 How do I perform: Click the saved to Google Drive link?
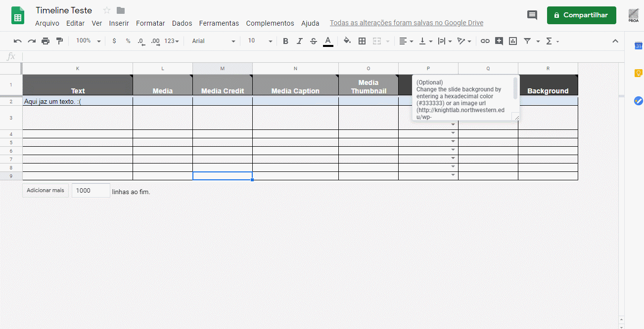407,23
